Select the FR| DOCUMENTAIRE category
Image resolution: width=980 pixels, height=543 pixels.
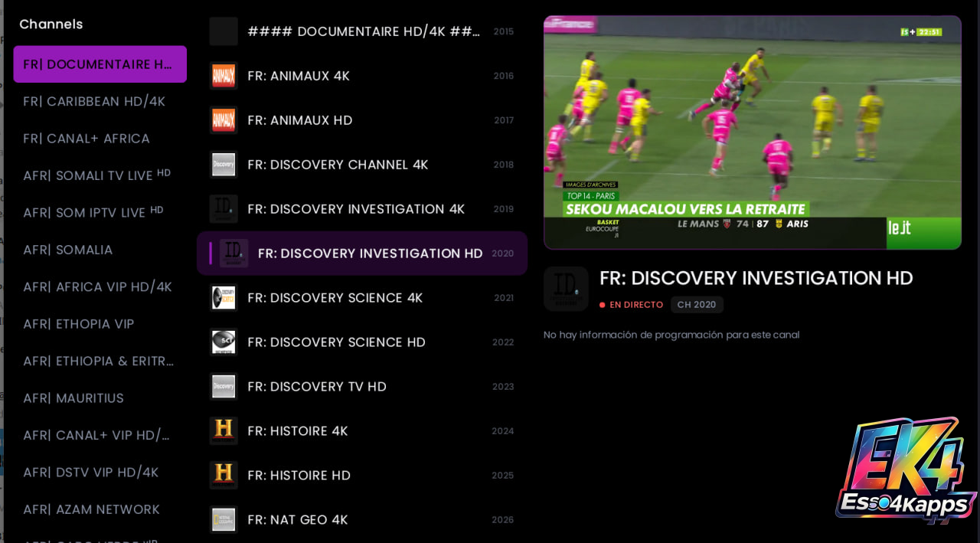click(100, 64)
